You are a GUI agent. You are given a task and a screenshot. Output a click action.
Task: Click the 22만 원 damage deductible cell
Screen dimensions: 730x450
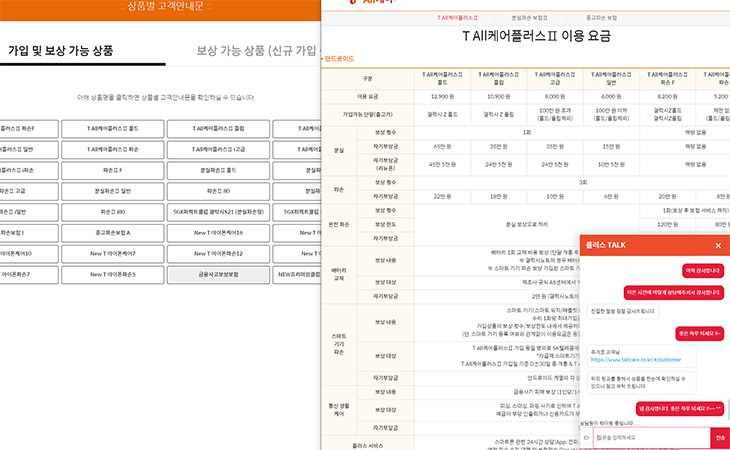click(x=442, y=197)
